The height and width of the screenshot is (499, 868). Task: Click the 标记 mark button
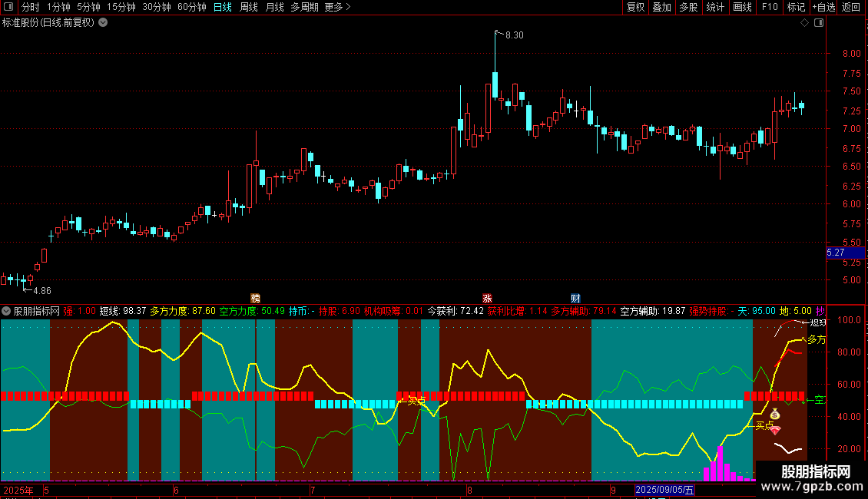pyautogui.click(x=796, y=7)
